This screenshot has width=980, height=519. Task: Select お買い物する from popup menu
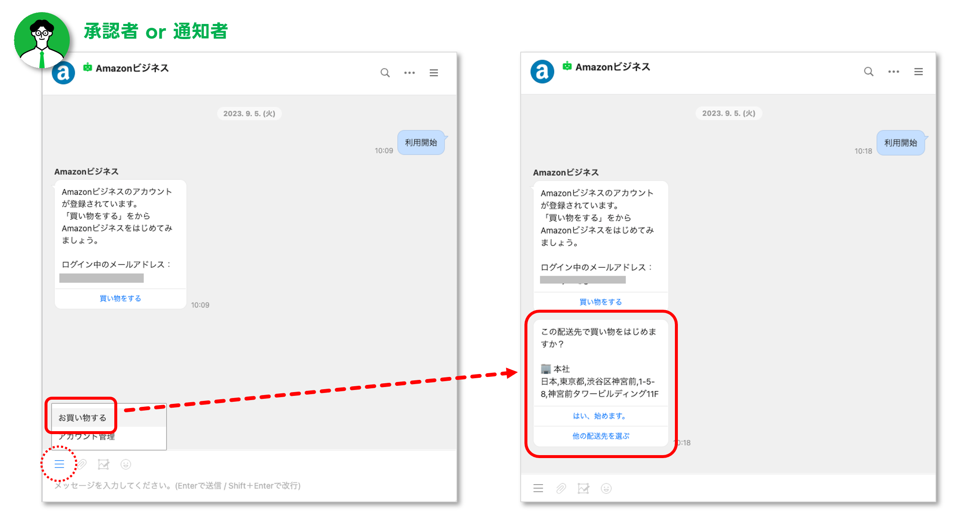(x=82, y=418)
